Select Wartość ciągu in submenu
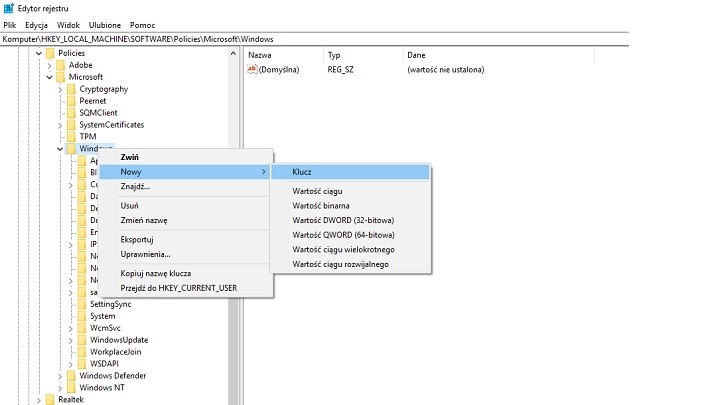The image size is (720, 405). [350, 191]
